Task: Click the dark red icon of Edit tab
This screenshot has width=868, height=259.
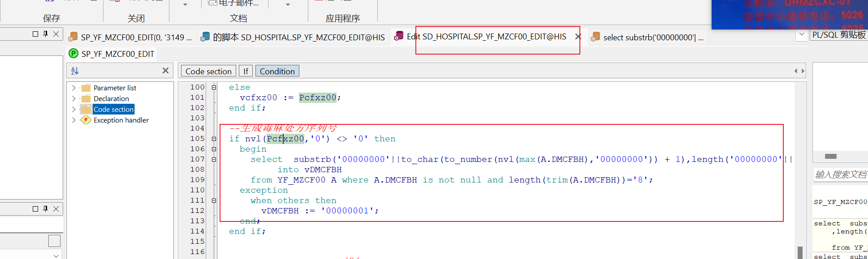Action: (x=398, y=37)
